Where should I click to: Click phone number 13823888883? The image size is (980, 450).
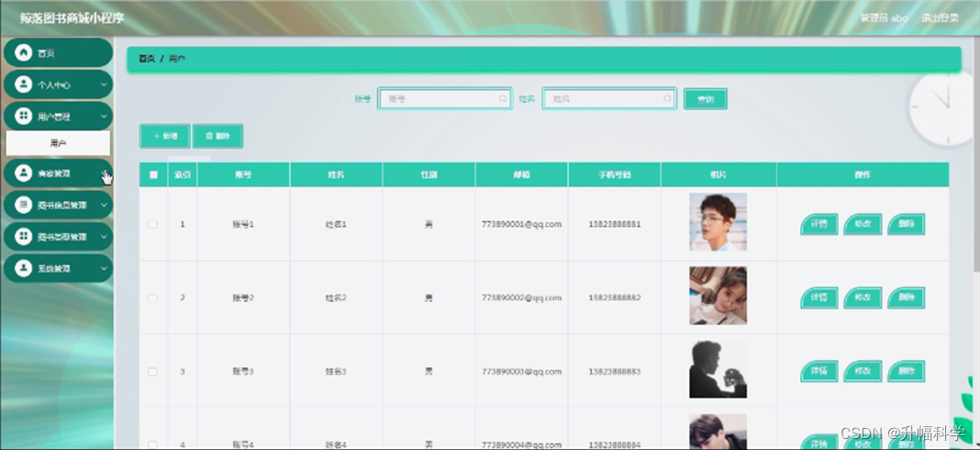click(x=615, y=372)
